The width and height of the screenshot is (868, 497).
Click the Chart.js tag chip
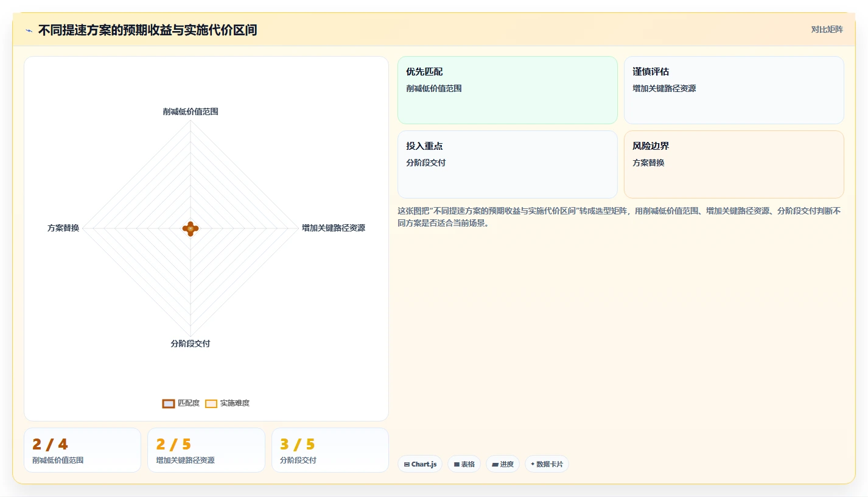point(420,464)
